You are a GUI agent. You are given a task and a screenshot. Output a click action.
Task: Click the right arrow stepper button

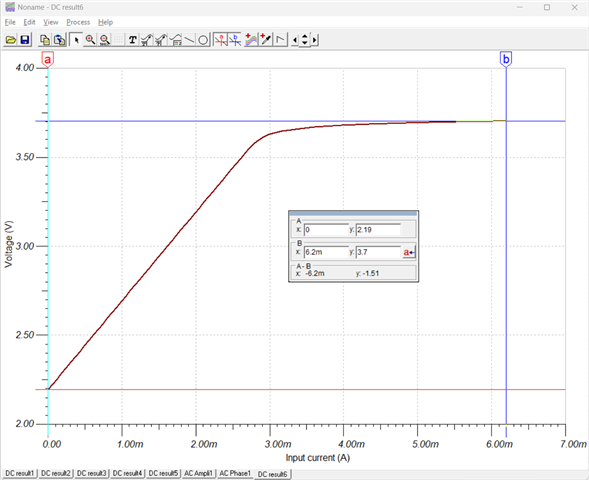[315, 40]
